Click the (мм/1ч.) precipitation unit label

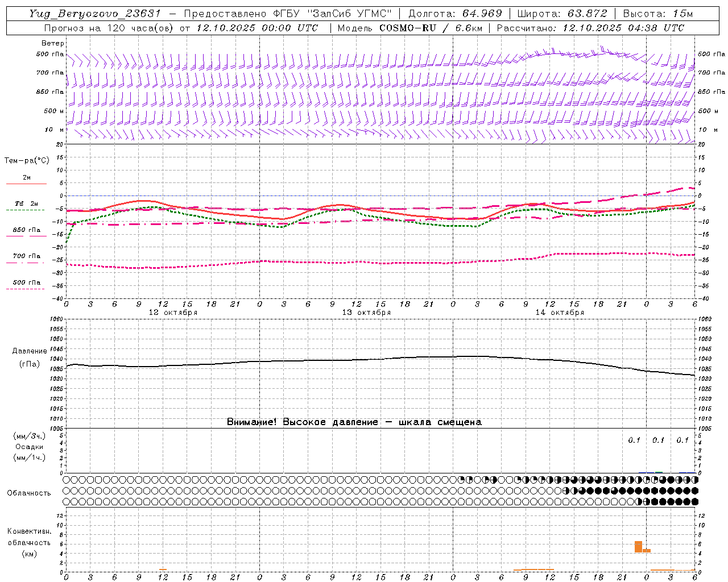(x=30, y=458)
